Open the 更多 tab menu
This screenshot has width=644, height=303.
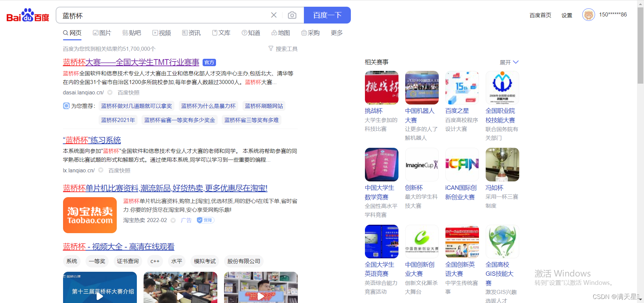coord(337,33)
